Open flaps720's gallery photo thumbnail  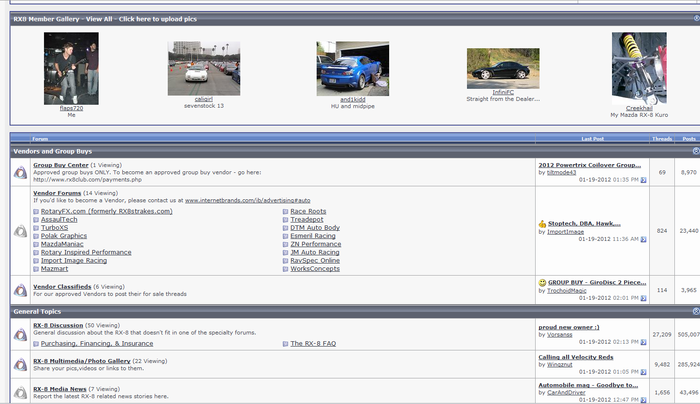point(71,68)
